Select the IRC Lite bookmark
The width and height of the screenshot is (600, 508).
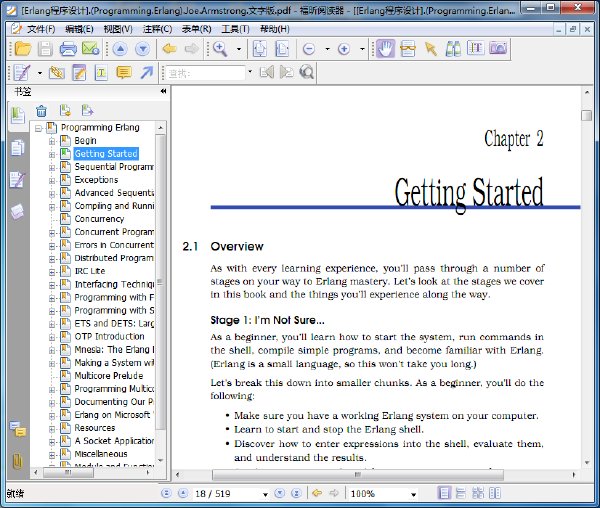90,271
